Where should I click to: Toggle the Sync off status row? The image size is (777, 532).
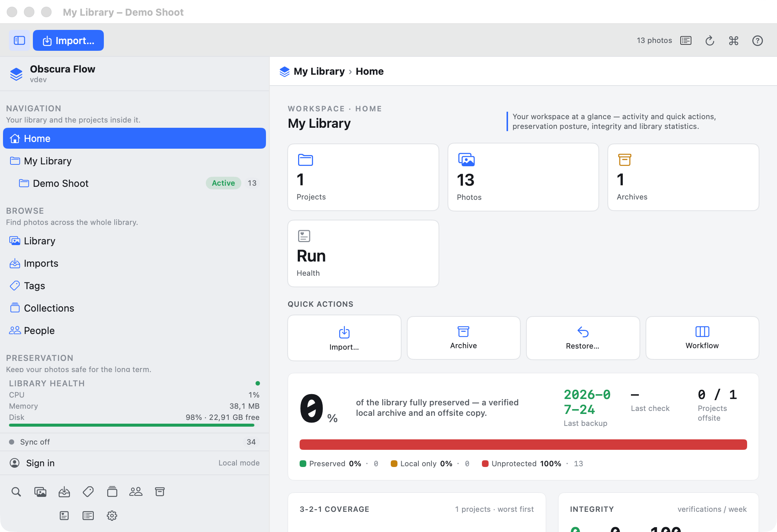click(x=134, y=442)
